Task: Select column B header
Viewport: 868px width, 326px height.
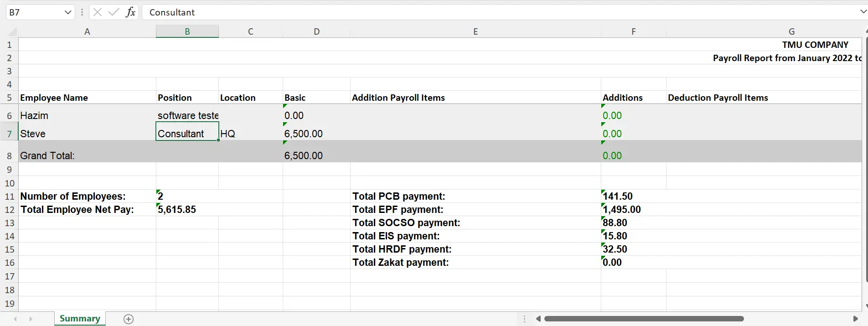Action: click(187, 31)
